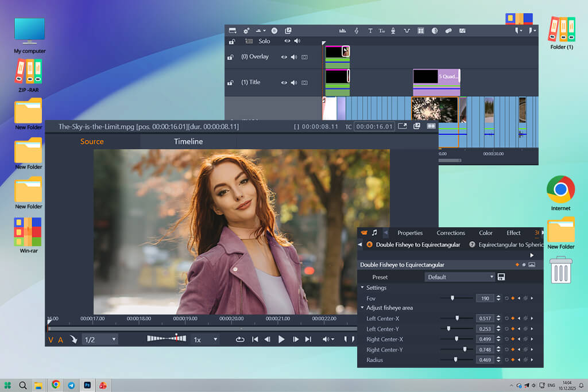Viewport: 588px width, 392px height.
Task: Open the Color tab
Action: [x=486, y=232]
